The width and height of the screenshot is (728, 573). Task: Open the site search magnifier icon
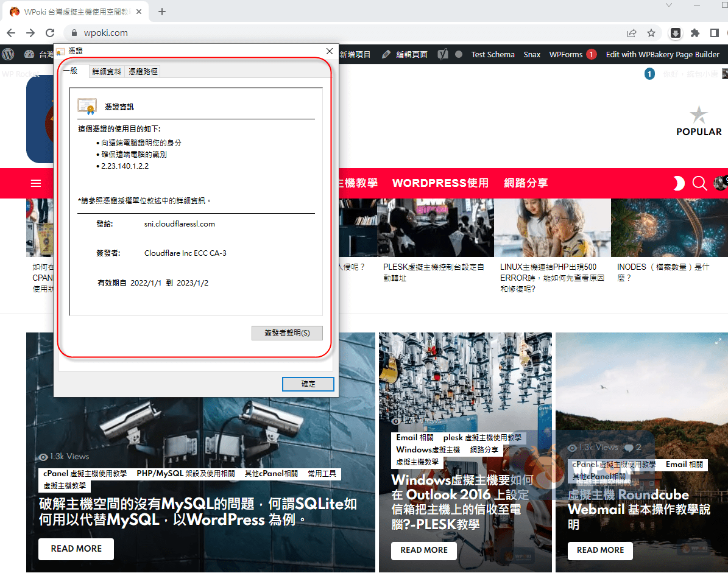[x=699, y=183]
